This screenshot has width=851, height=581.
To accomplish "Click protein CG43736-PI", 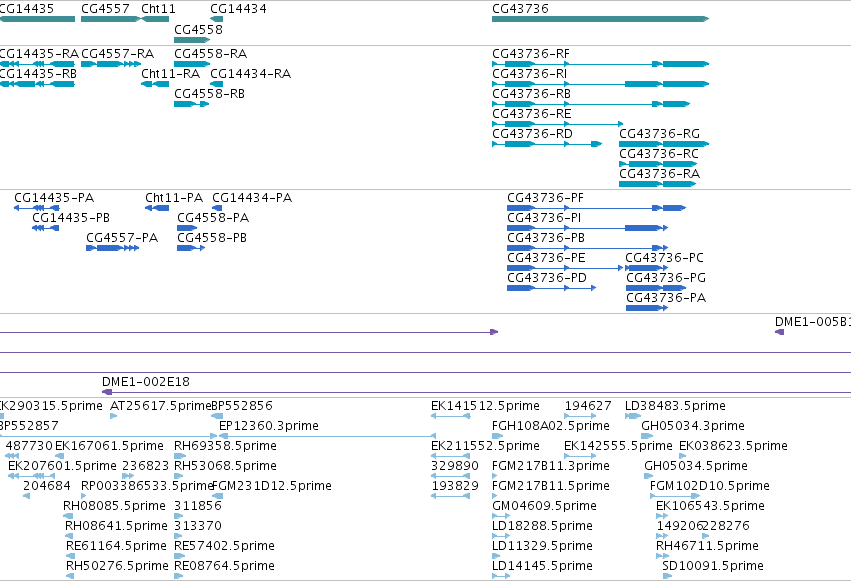I will tap(587, 228).
